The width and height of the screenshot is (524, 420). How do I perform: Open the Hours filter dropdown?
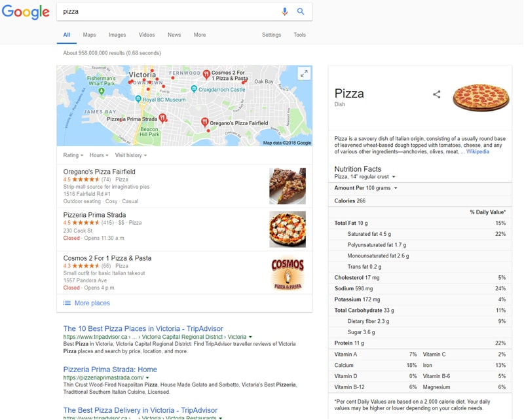pos(96,154)
